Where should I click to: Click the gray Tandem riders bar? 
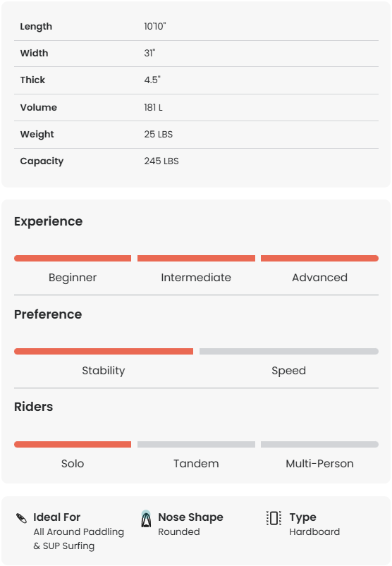click(x=196, y=444)
